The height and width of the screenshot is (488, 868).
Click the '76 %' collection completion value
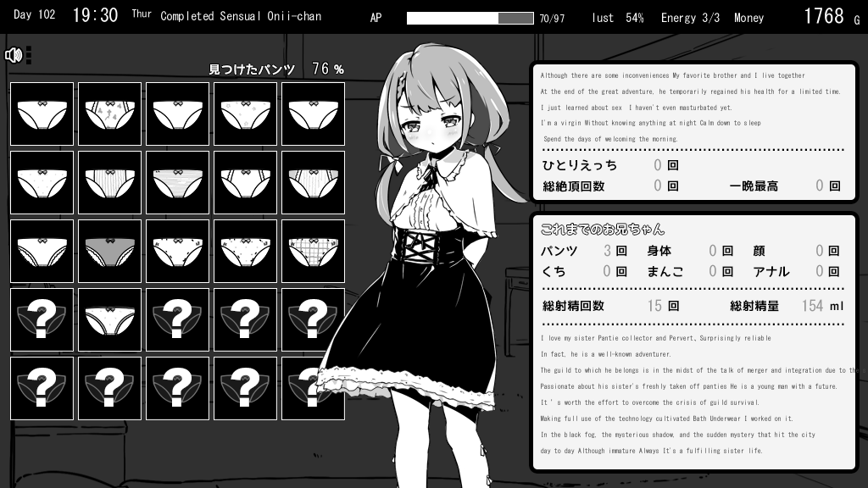pos(328,69)
